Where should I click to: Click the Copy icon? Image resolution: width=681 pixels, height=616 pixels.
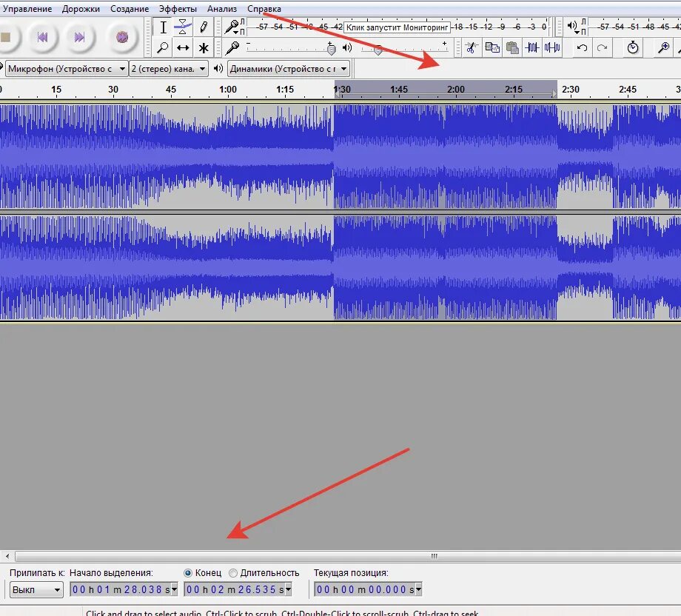coord(492,47)
